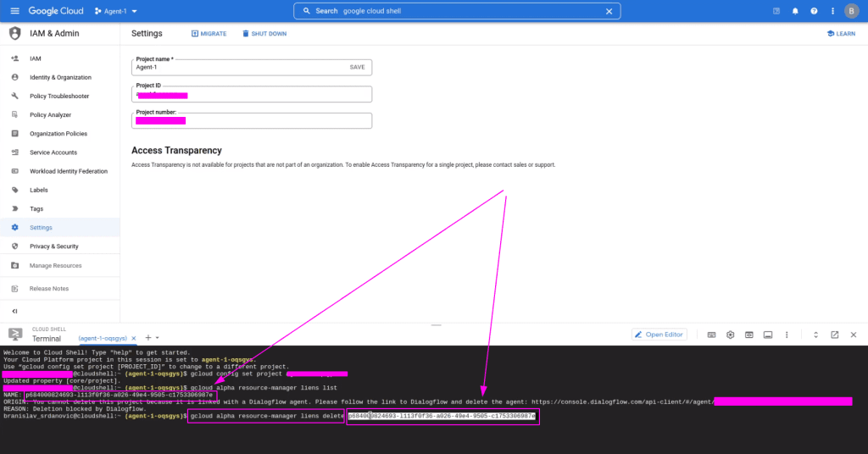Image resolution: width=868 pixels, height=454 pixels.
Task: Click the IAM & Admin shield icon
Action: [15, 33]
